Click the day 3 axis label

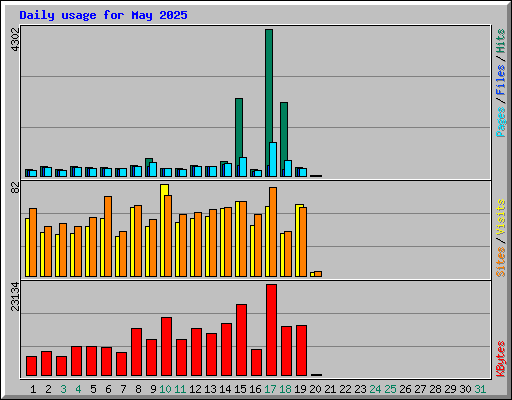[63, 389]
